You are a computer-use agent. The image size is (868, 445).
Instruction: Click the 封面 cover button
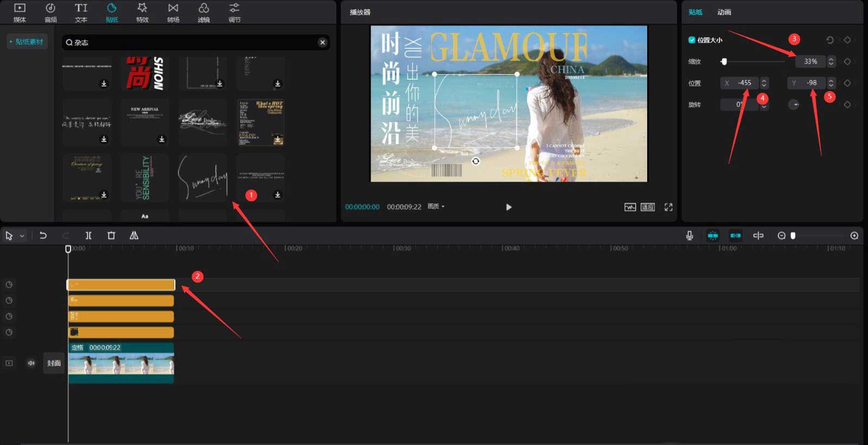tap(54, 363)
